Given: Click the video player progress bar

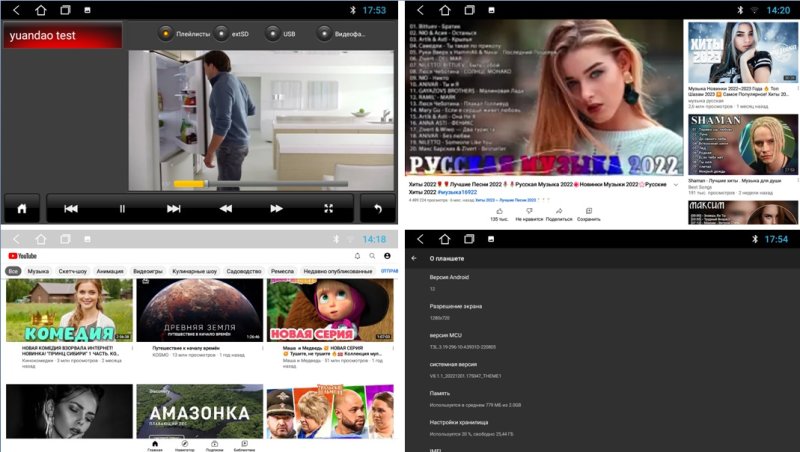Looking at the screenshot, I should tap(250, 183).
